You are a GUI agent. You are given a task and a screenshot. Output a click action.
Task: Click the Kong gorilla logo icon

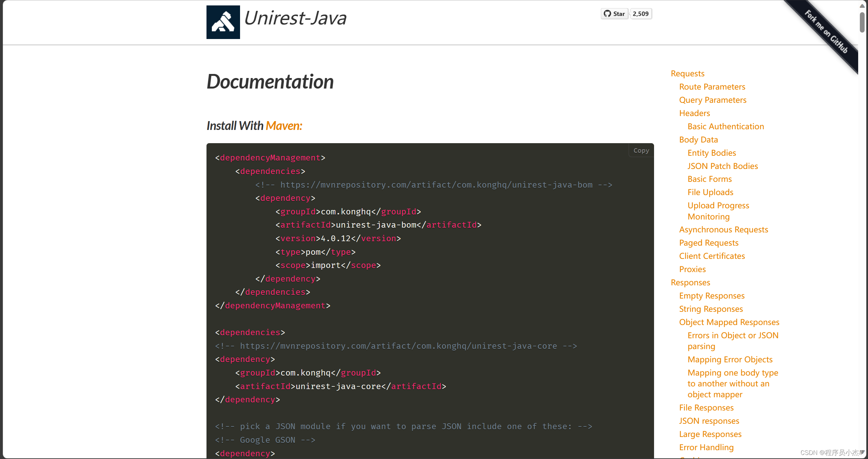click(223, 22)
